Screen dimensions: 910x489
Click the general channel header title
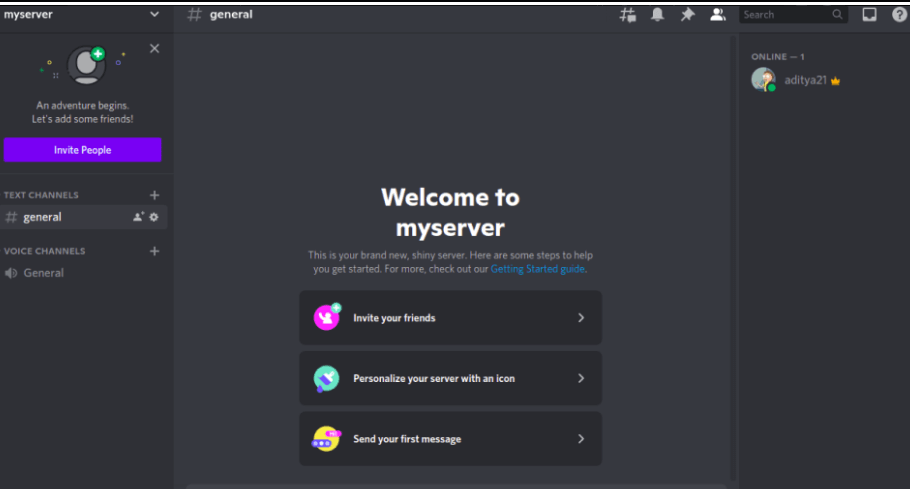pos(231,15)
